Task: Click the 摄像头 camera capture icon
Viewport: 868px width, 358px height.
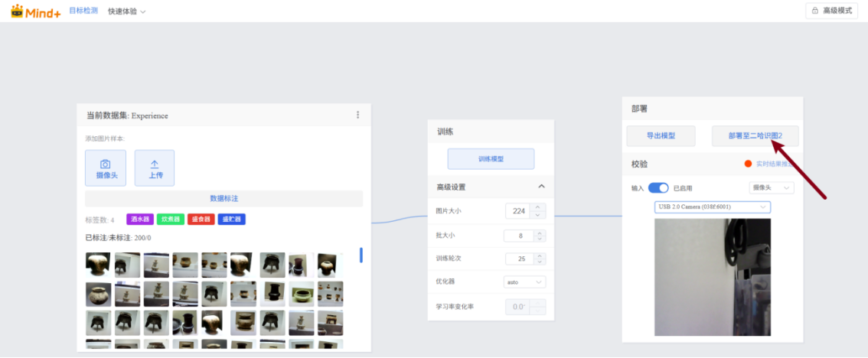Action: [x=105, y=164]
